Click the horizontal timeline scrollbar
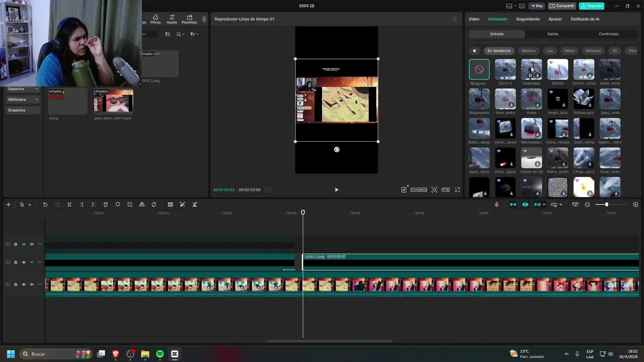 [330, 341]
